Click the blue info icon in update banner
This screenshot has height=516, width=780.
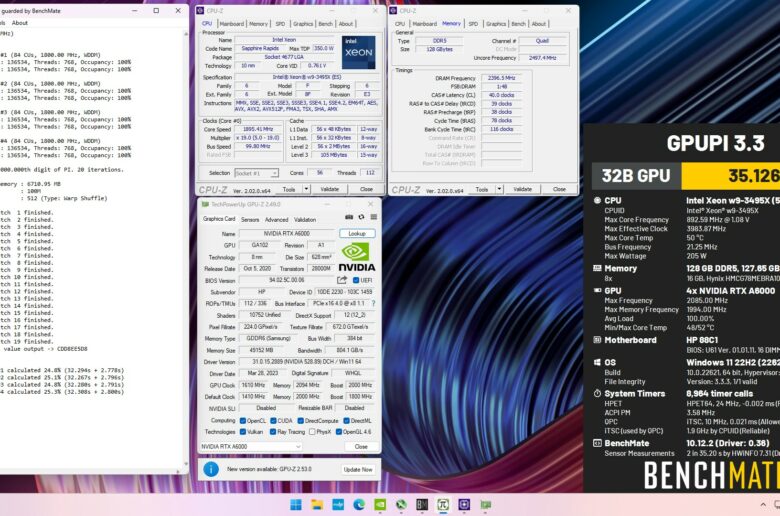point(211,469)
